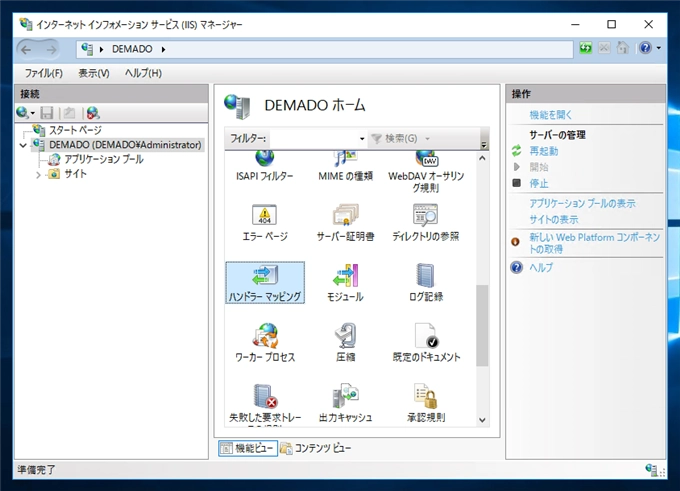This screenshot has height=491, width=680.
Task: Click the save icon in connections toolbar
Action: point(46,113)
